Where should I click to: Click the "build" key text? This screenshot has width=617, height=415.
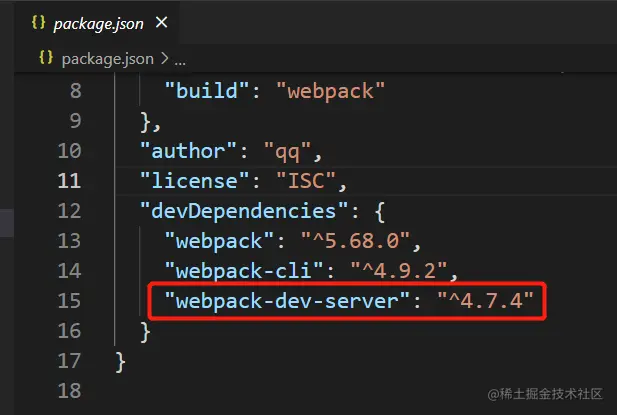(x=207, y=91)
